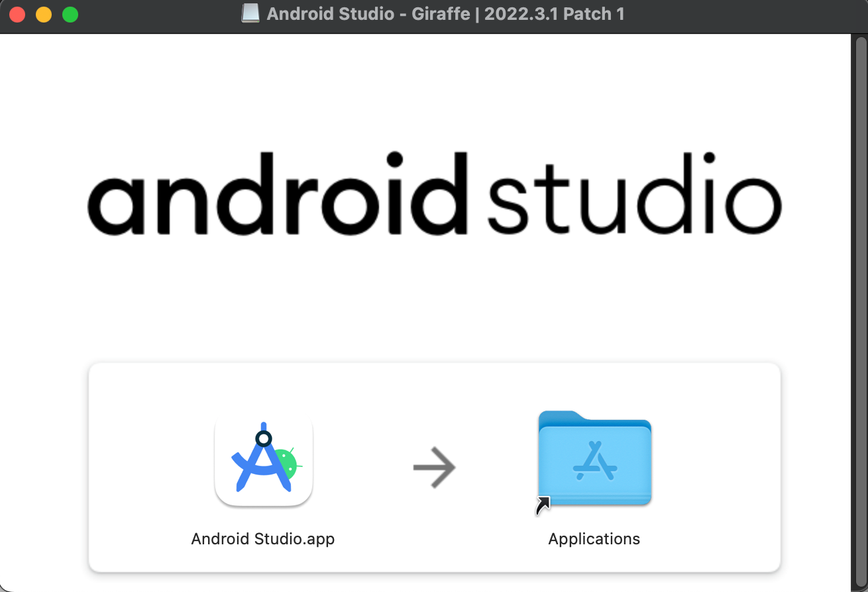
Task: Click the "Android Studio.app" file name label
Action: [263, 538]
